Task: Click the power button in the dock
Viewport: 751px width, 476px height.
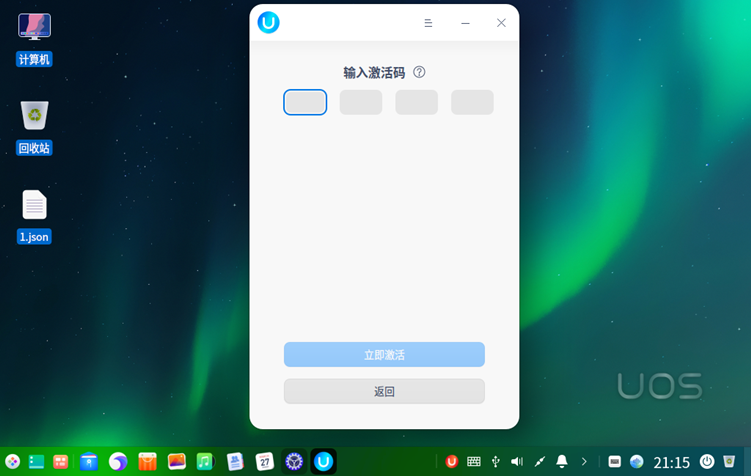Action: click(706, 461)
